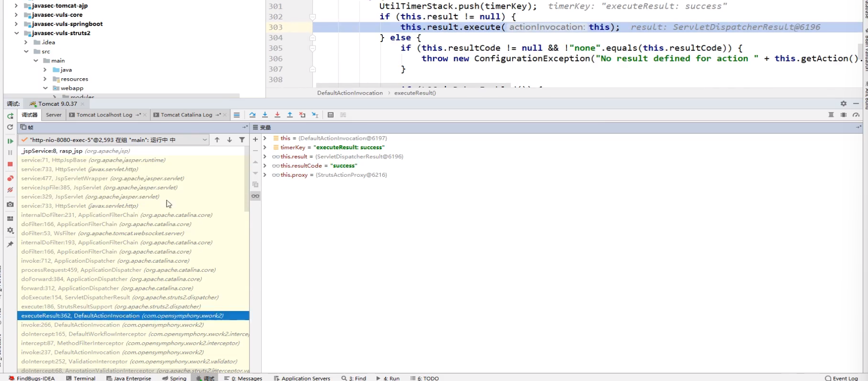Click DefaultActionInvocation breadcrumb
868x381 pixels.
click(350, 93)
